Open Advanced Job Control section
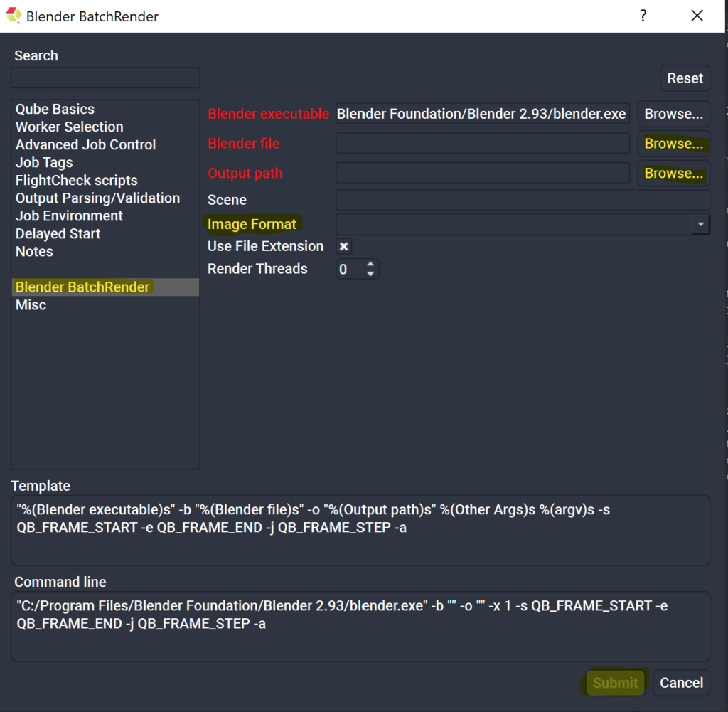 (x=85, y=144)
